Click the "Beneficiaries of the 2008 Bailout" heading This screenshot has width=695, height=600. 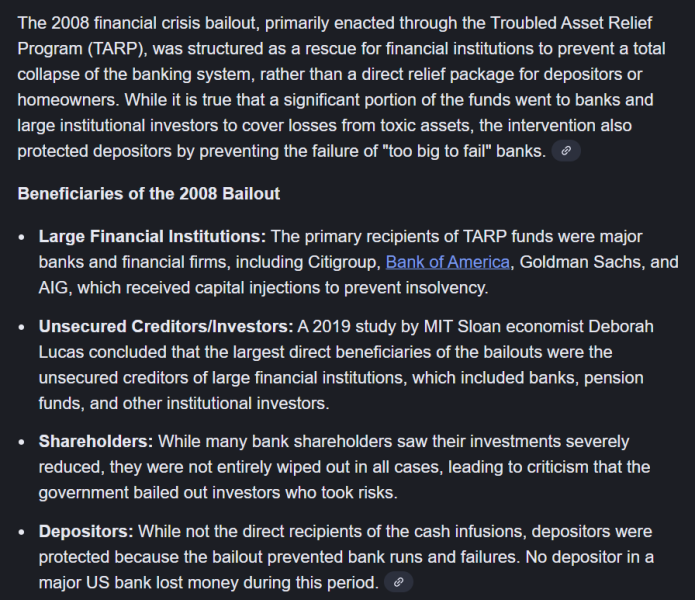149,193
